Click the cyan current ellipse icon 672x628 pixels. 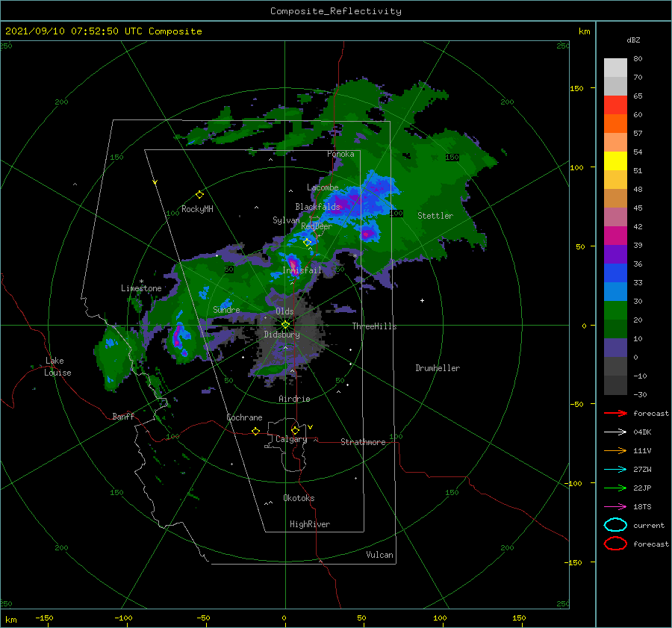tap(615, 525)
